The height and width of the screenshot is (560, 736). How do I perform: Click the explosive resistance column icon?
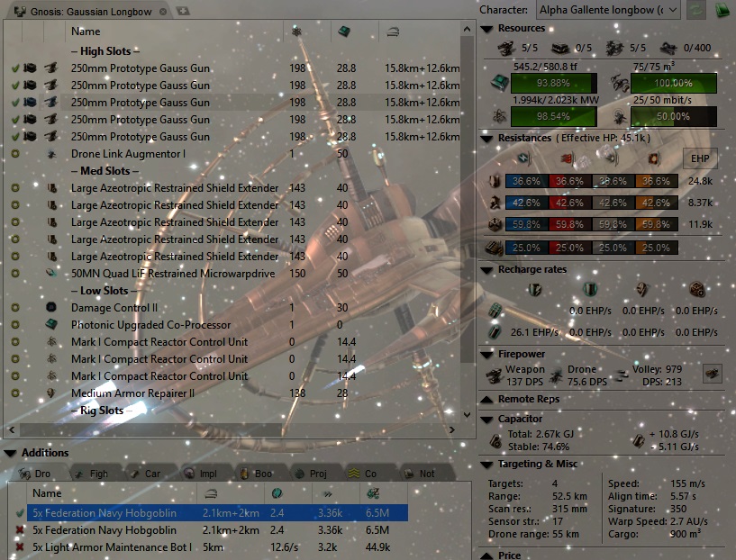tap(655, 159)
